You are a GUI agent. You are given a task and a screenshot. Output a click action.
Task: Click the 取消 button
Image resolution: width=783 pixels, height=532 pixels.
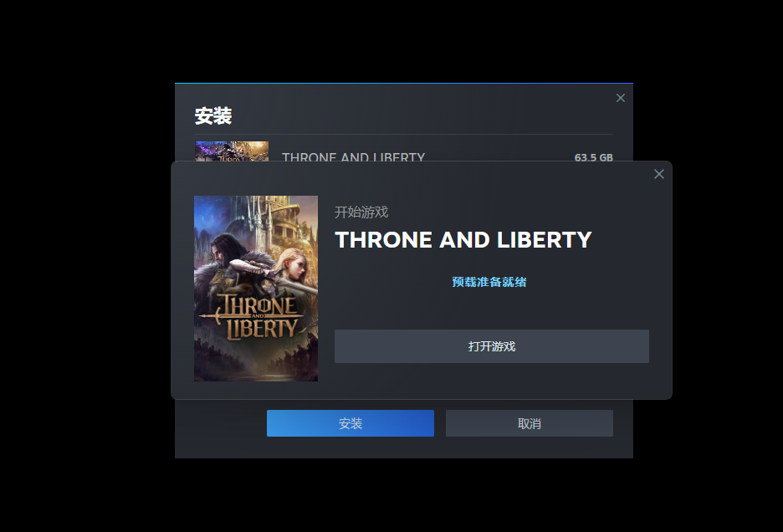click(530, 423)
